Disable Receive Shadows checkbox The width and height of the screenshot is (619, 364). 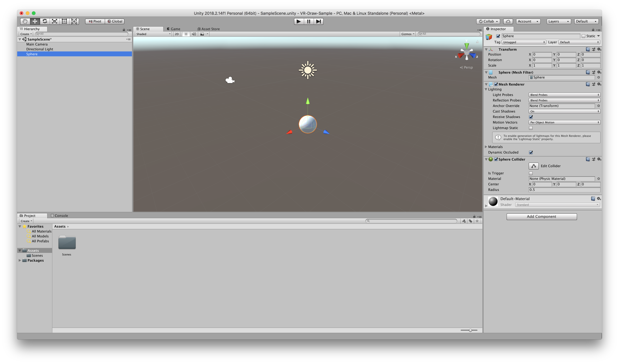(x=531, y=117)
